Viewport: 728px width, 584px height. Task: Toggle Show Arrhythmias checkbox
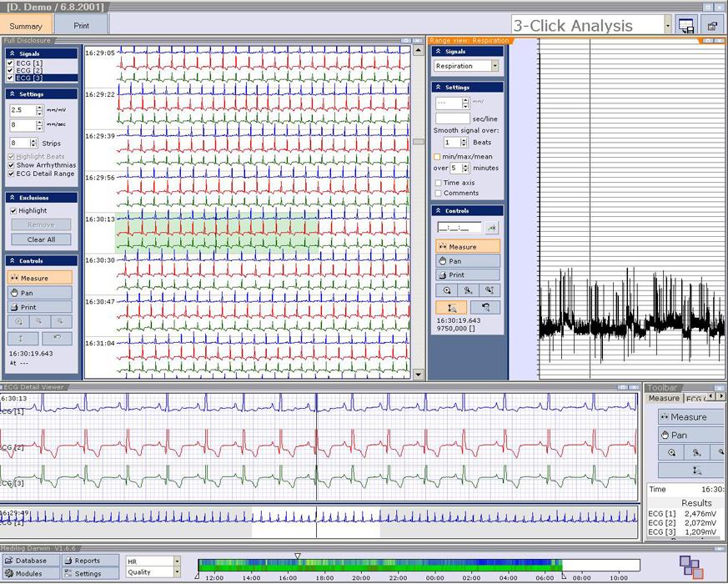pos(11,165)
